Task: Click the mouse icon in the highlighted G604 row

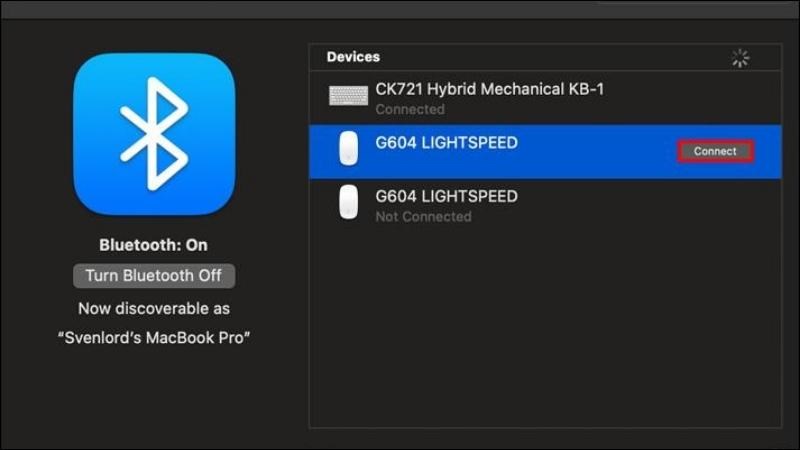Action: point(348,148)
